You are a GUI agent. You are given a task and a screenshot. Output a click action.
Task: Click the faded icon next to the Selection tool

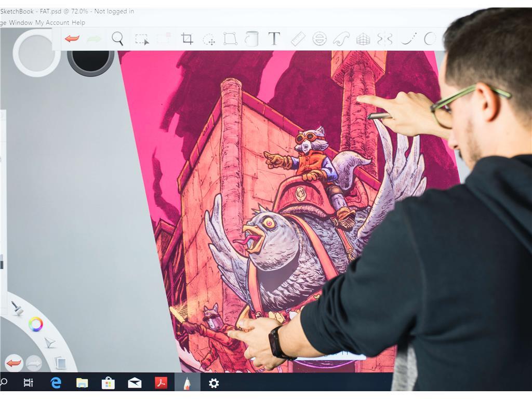click(164, 38)
